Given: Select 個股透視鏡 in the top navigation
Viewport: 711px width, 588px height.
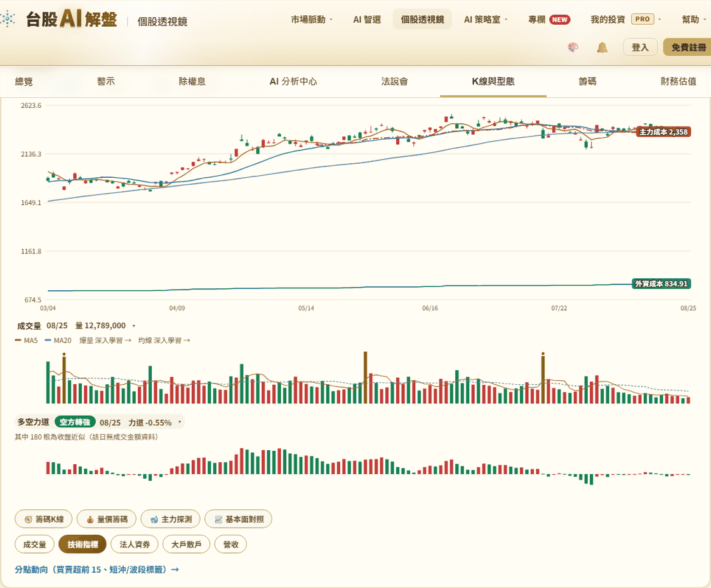Looking at the screenshot, I should pos(422,20).
